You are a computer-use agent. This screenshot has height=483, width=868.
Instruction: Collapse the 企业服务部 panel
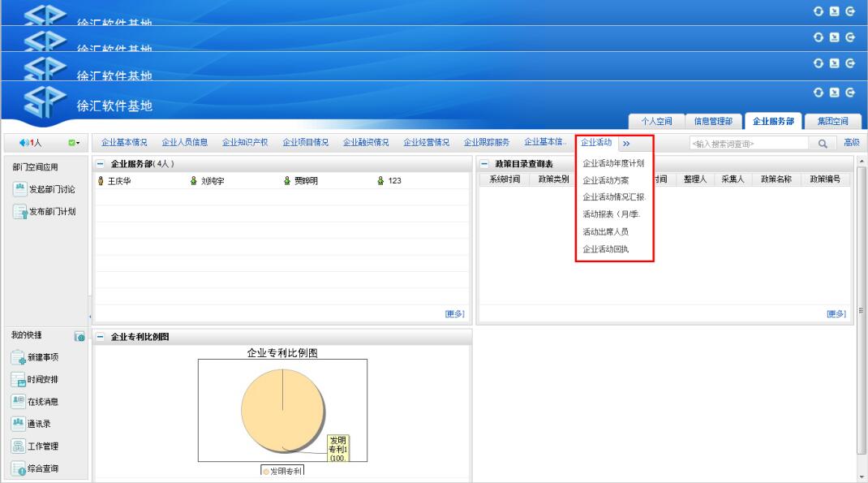(101, 164)
